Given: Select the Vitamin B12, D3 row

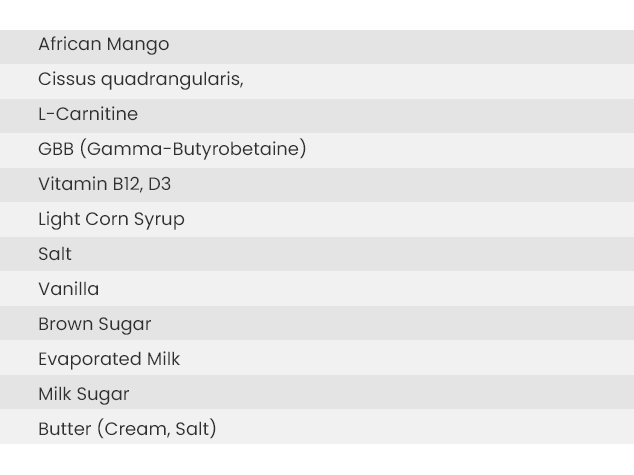Looking at the screenshot, I should (x=317, y=185).
